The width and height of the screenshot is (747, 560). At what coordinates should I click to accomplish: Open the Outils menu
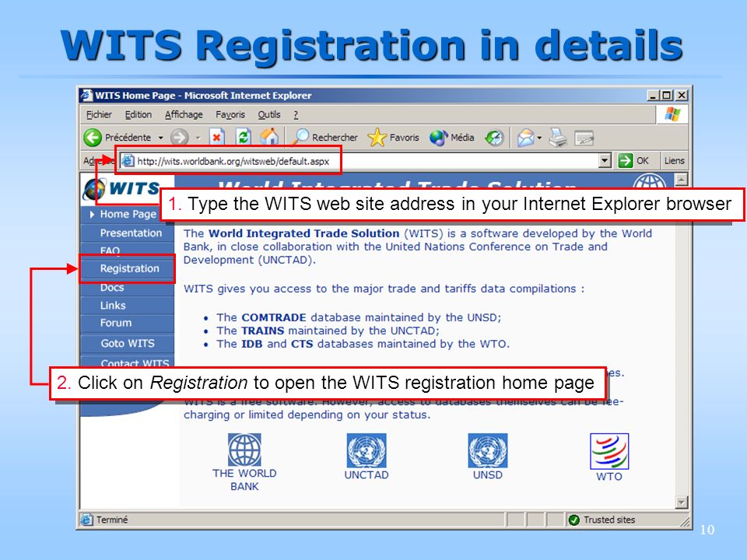tap(269, 115)
